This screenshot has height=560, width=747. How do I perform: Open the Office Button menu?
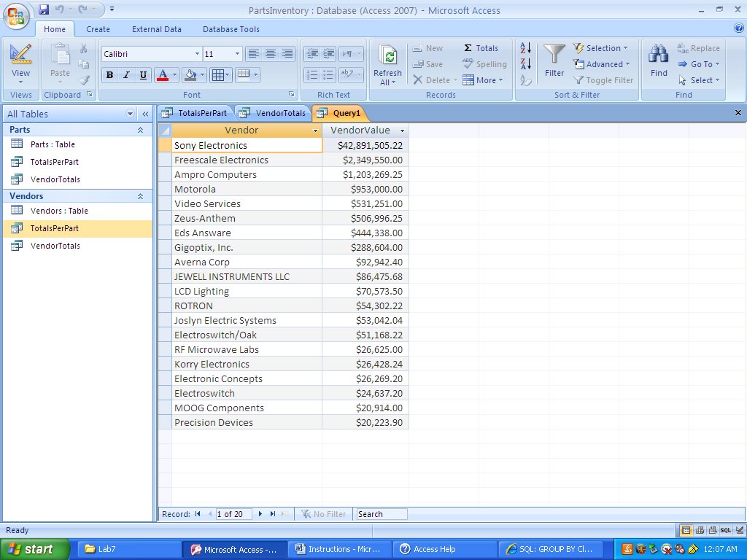click(x=16, y=16)
